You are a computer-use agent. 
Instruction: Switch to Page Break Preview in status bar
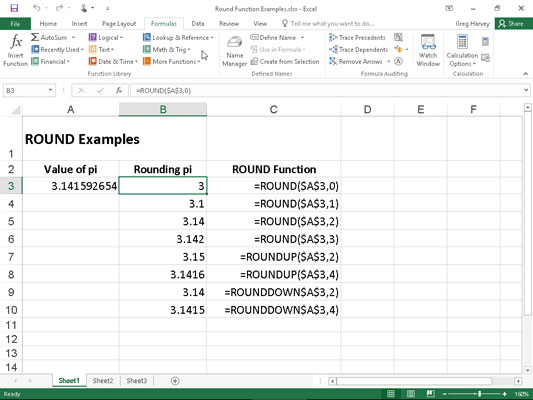tap(430, 394)
